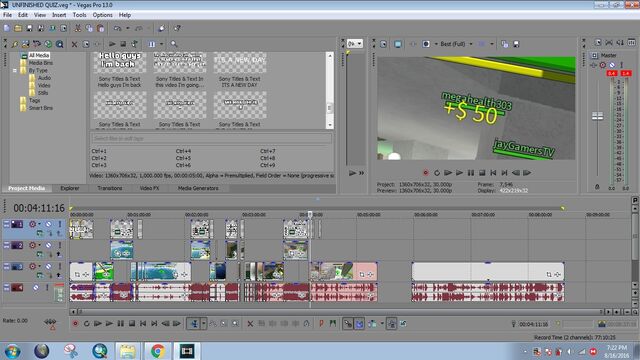Save preview snapshot to file
The width and height of the screenshot is (640, 360).
click(516, 44)
